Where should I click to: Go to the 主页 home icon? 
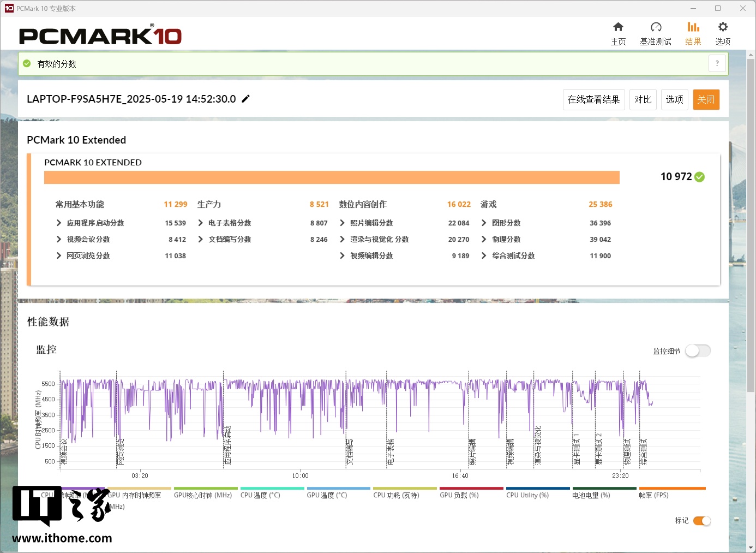618,27
